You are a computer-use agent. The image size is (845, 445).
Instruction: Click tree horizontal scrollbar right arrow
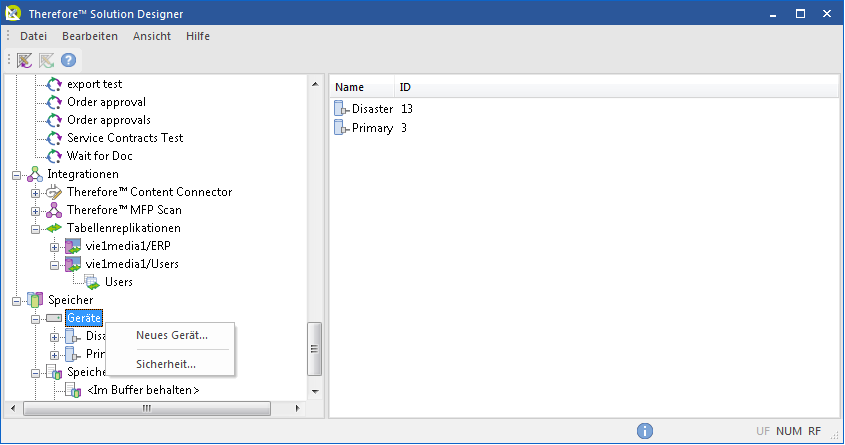pos(297,408)
